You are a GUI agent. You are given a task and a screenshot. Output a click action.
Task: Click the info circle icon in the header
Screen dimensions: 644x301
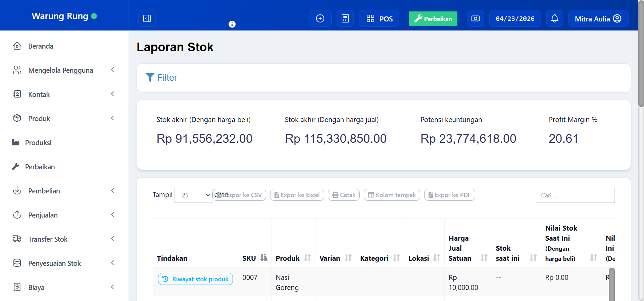point(232,24)
